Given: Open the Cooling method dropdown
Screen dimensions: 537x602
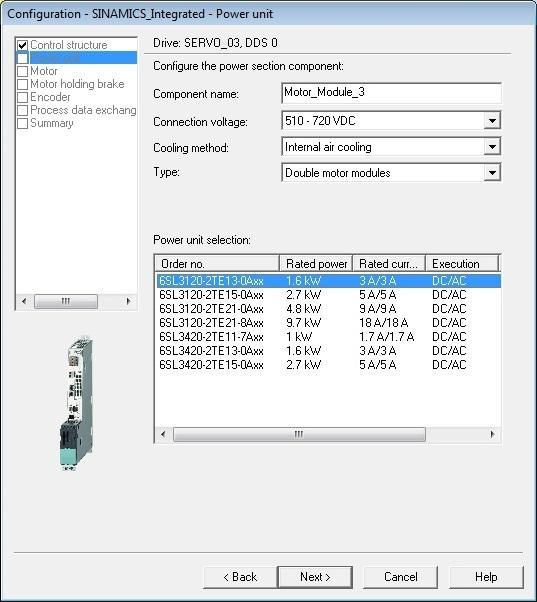Looking at the screenshot, I should click(492, 147).
